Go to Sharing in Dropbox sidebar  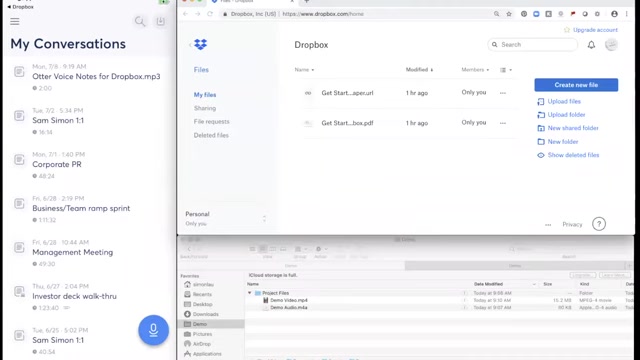pyautogui.click(x=205, y=108)
